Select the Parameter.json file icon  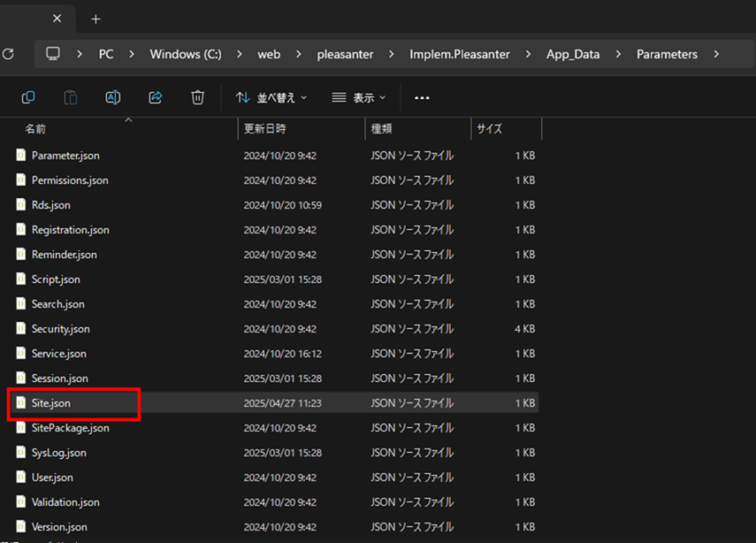(x=20, y=155)
